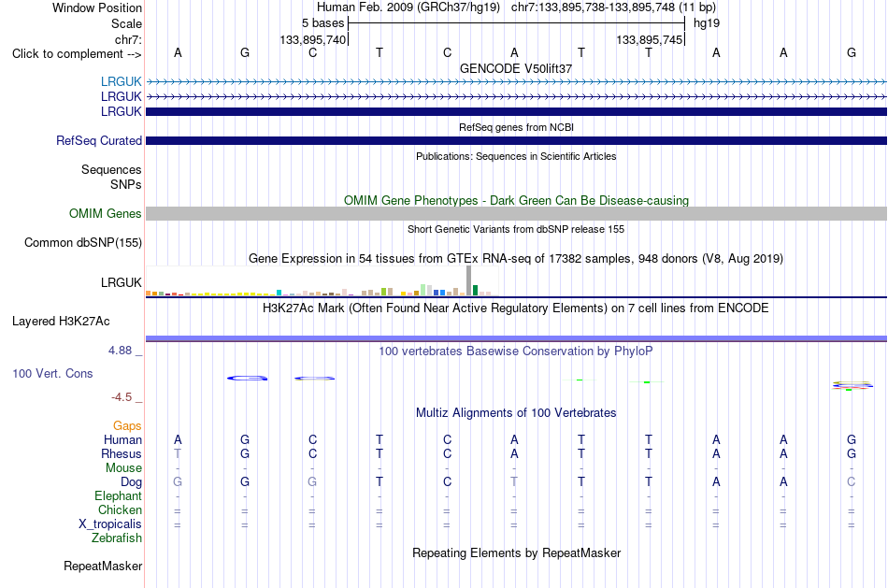The width and height of the screenshot is (888, 588).
Task: Open 'Multiz Alignments of 100 Vertebrates' title
Action: click(516, 413)
